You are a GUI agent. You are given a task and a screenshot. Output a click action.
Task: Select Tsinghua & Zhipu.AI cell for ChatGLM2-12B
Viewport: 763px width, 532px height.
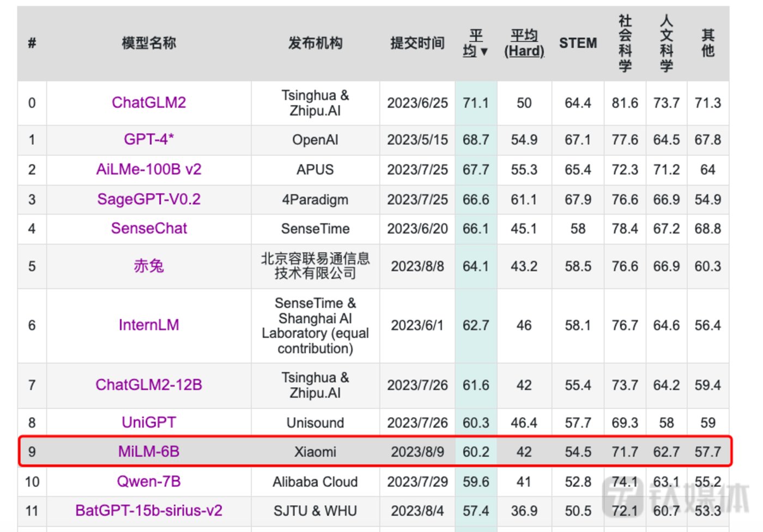pos(315,385)
